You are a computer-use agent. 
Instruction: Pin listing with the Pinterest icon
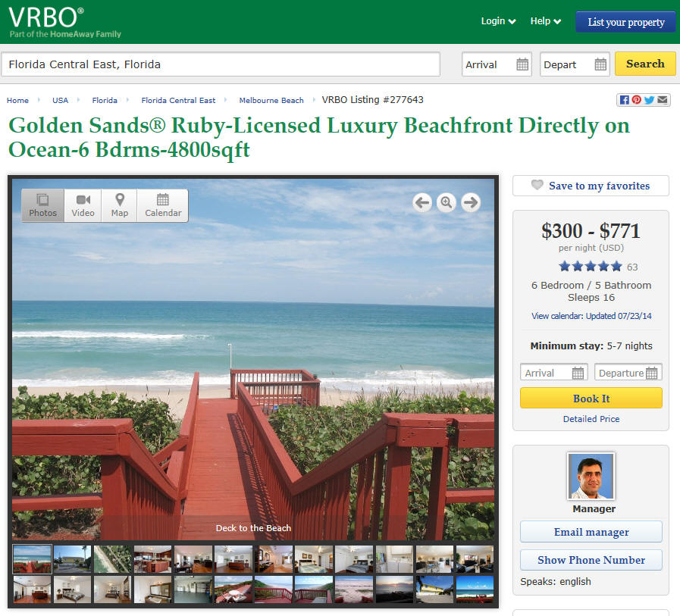coord(636,100)
